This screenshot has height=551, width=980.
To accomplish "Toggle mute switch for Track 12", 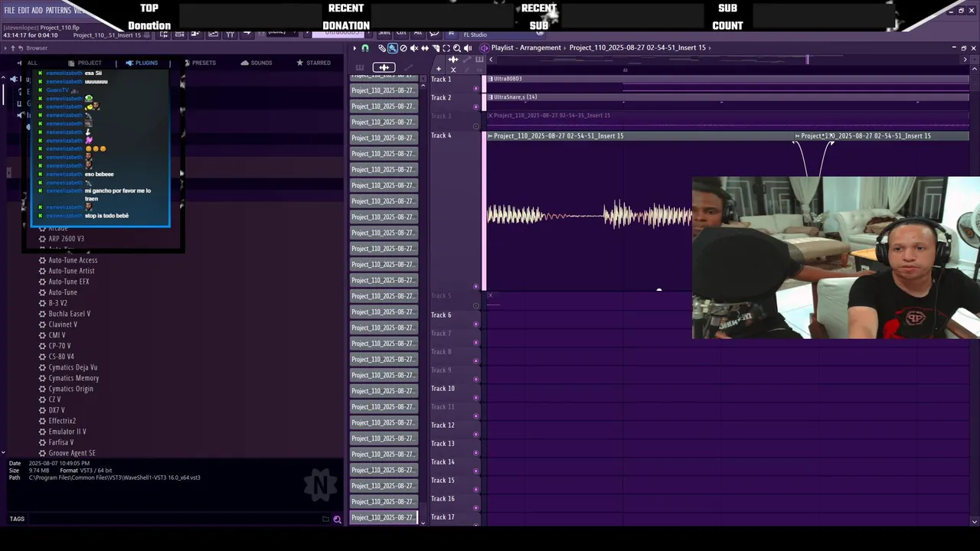I will pos(475,433).
